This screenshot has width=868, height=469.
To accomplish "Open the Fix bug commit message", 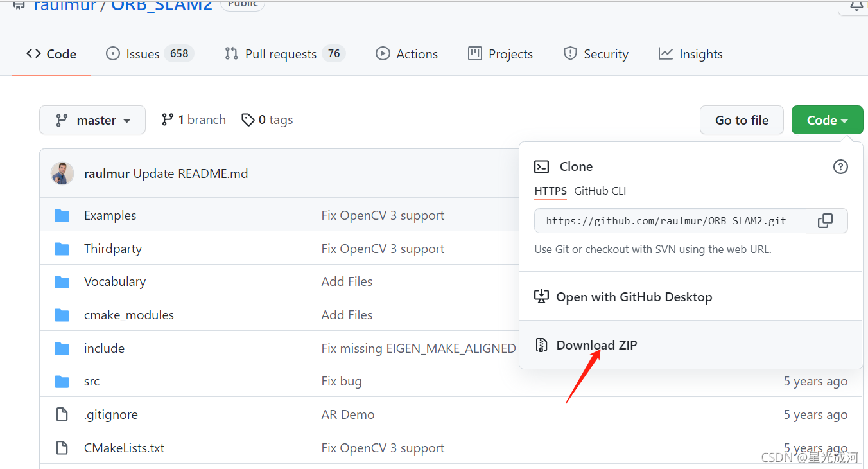I will click(342, 381).
